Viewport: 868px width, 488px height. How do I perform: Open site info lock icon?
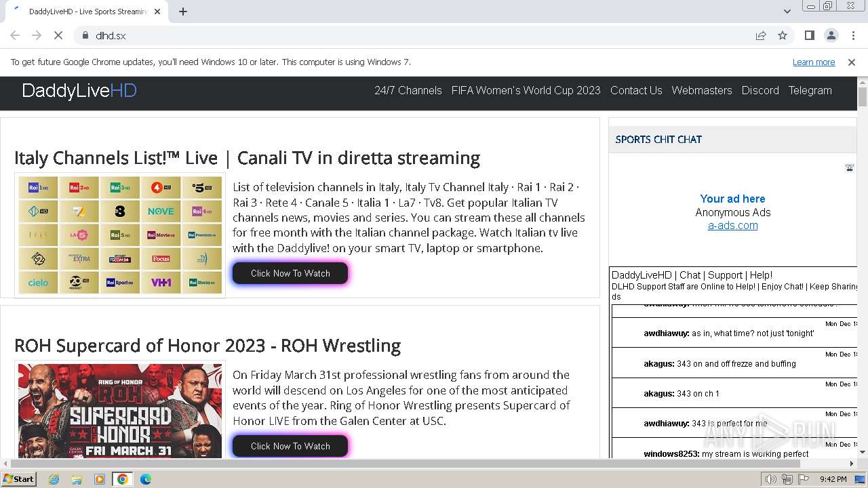[x=85, y=35]
